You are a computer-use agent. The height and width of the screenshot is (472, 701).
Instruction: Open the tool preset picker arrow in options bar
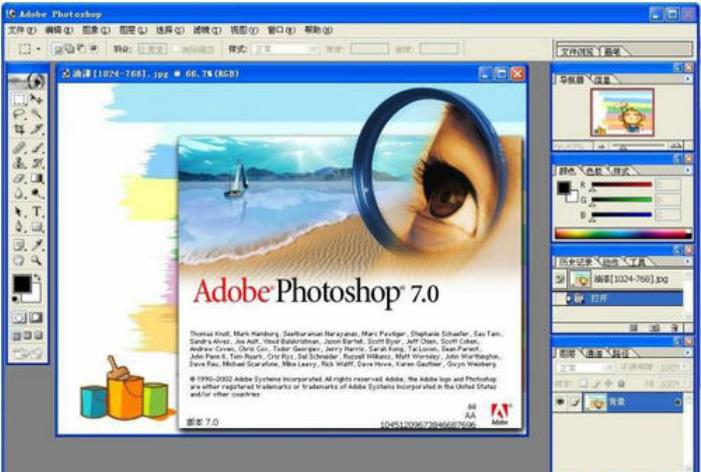pos(38,49)
